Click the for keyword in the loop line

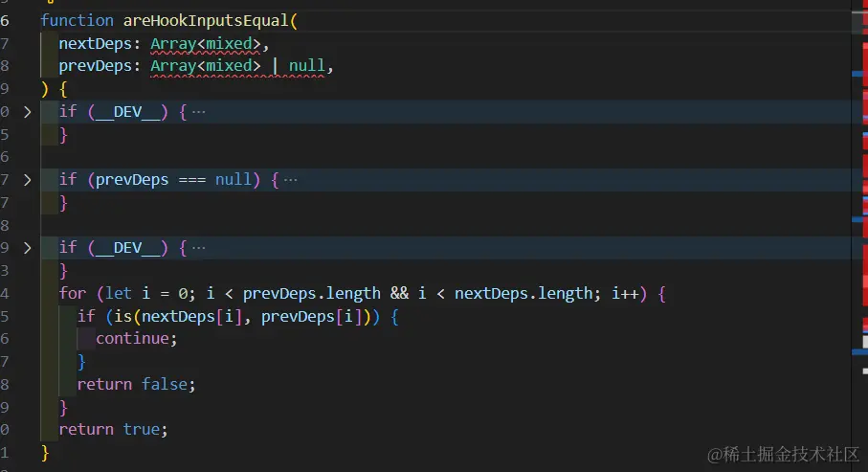click(73, 293)
